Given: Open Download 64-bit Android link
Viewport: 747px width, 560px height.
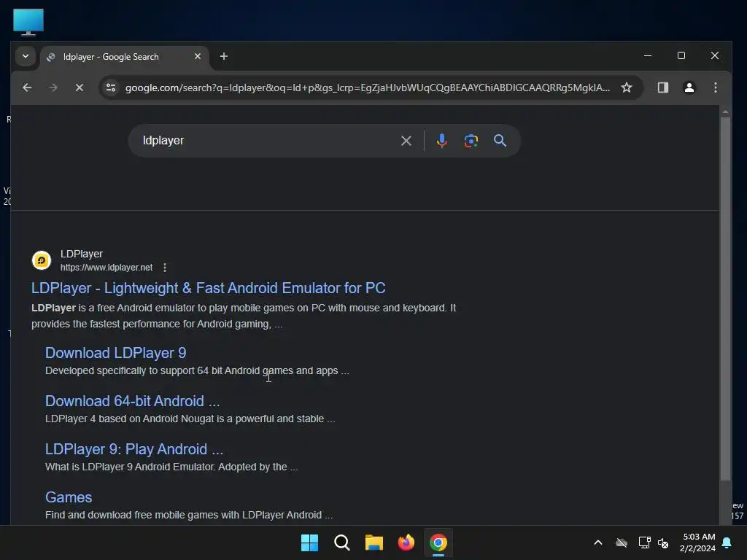Looking at the screenshot, I should tap(133, 401).
